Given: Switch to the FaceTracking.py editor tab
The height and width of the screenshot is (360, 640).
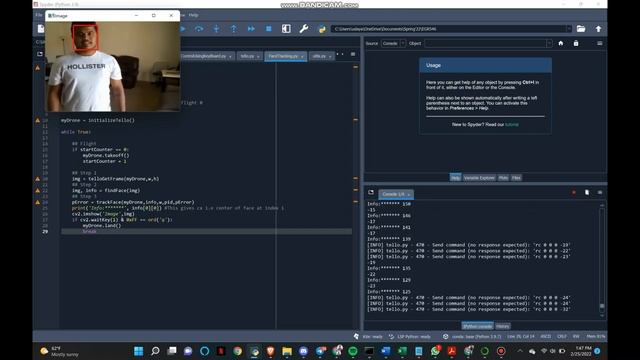Looking at the screenshot, I should tap(285, 56).
